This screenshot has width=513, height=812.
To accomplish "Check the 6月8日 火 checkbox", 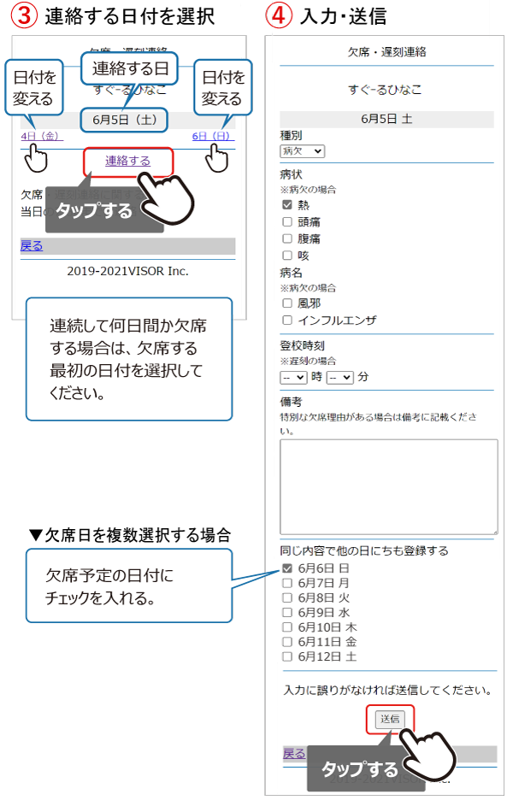I will tap(287, 597).
